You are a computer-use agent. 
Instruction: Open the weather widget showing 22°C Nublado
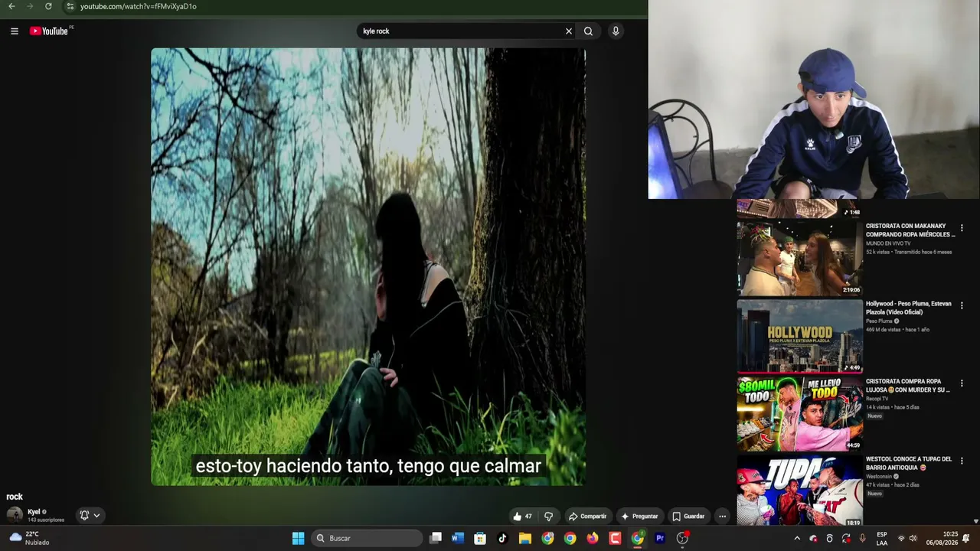pyautogui.click(x=30, y=538)
